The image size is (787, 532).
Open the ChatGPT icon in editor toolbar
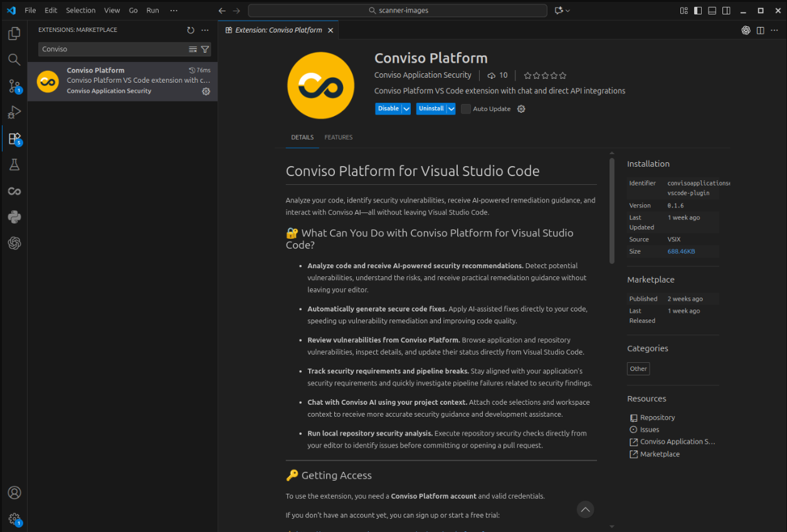click(746, 30)
